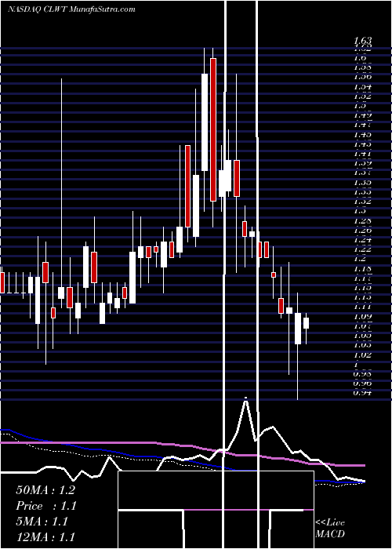
Task: Click the 1.24 price axis label
Action: [x=362, y=240]
